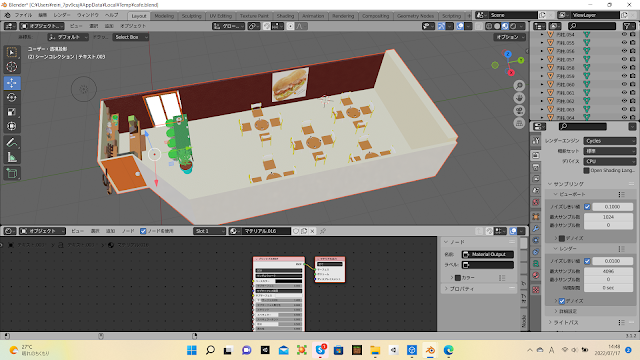
Task: Open the Modeling workspace tab
Action: click(x=164, y=16)
